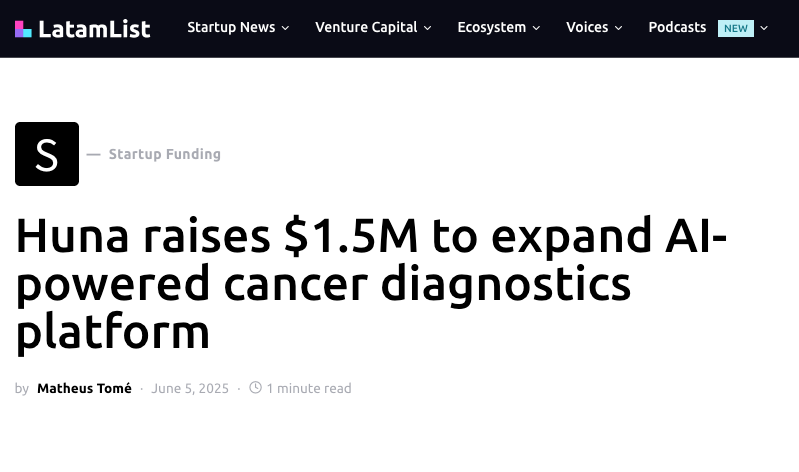The image size is (799, 472).
Task: Click the NEW badge next to Podcasts
Action: click(736, 28)
